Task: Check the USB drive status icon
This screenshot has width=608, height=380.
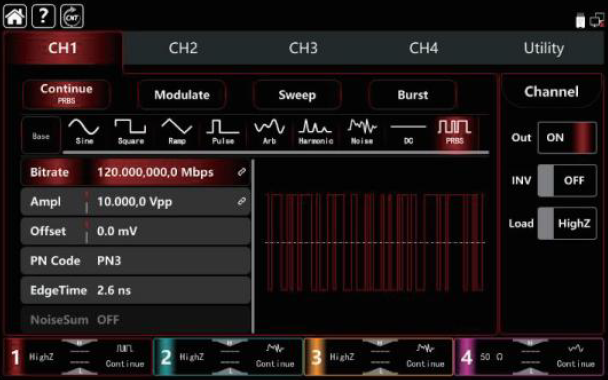Action: pyautogui.click(x=580, y=20)
